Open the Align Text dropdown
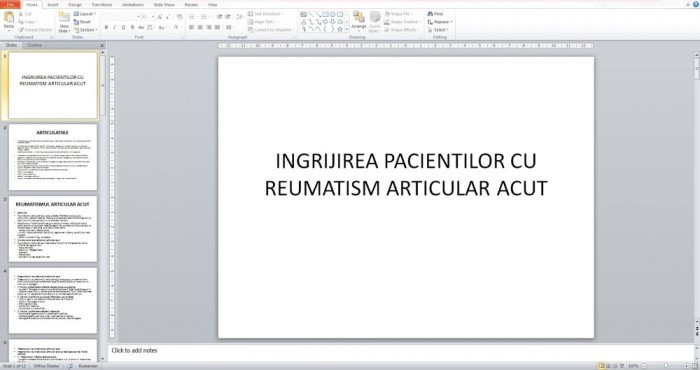700x370 pixels. 263,22
